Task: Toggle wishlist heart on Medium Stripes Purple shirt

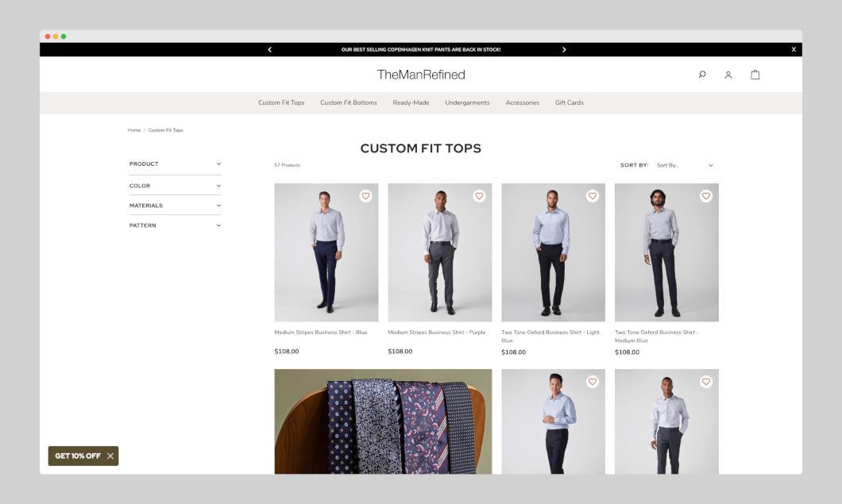Action: (x=479, y=196)
